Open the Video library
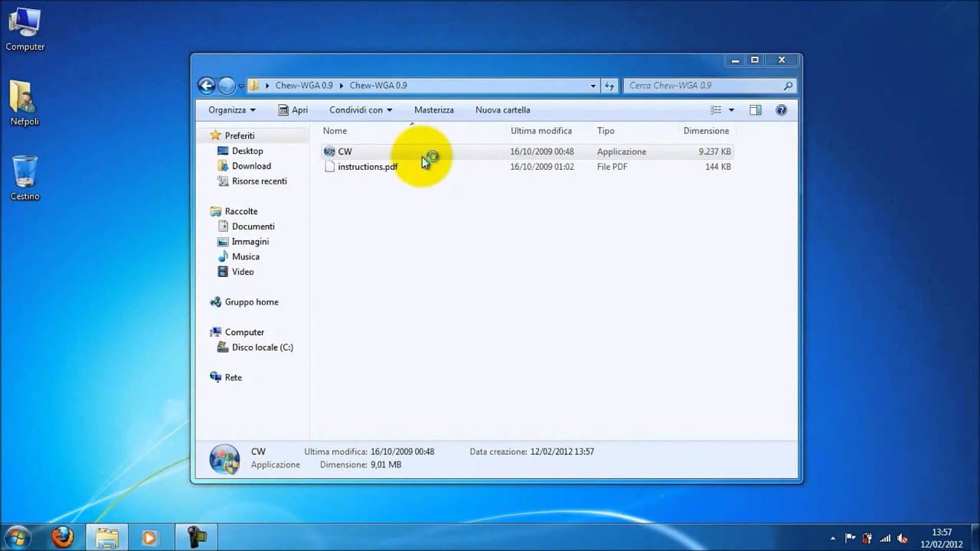 coord(243,272)
